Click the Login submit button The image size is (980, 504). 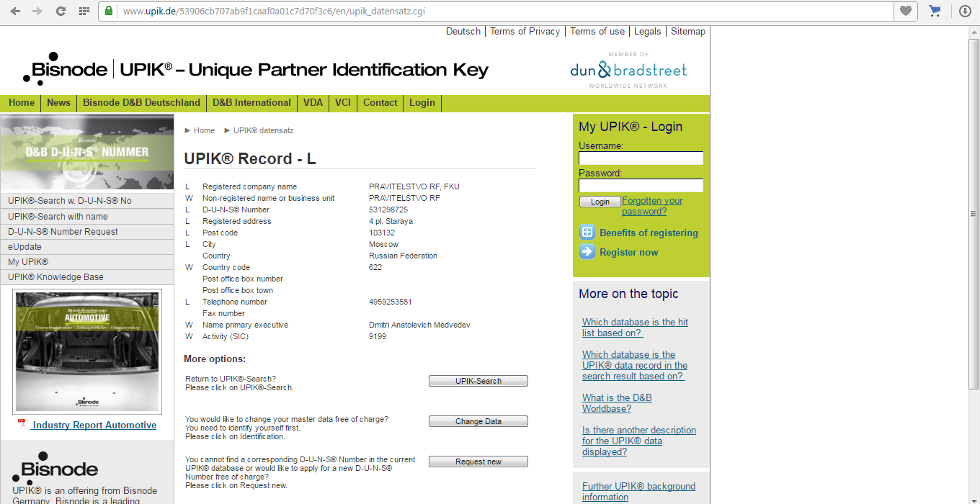pos(600,202)
